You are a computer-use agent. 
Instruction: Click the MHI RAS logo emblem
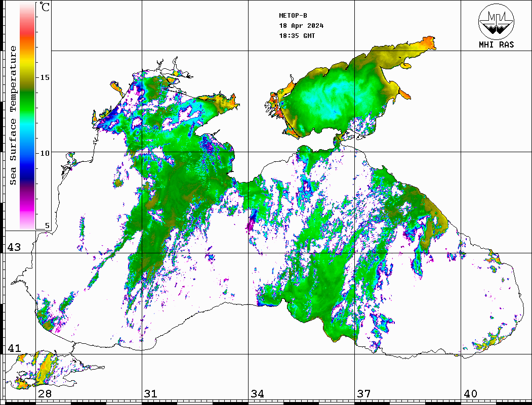tap(497, 21)
